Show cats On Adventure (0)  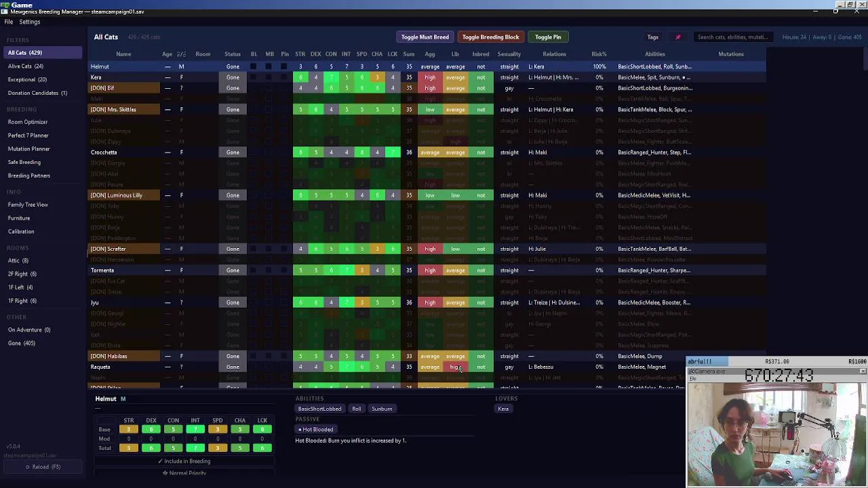(43, 329)
